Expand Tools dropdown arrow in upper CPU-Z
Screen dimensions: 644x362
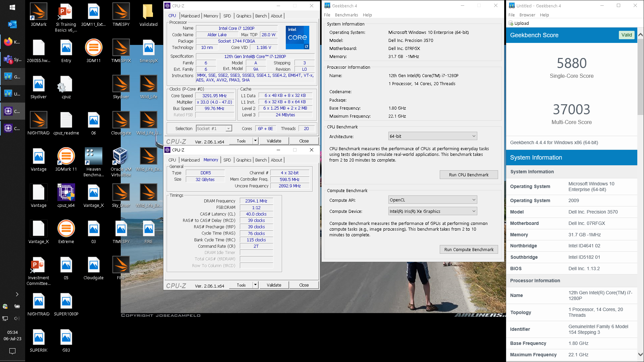(x=255, y=141)
